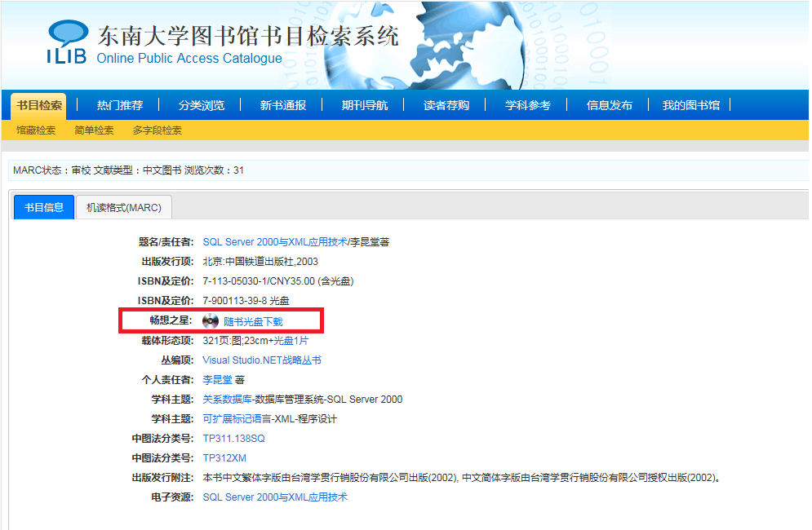
Task: Choose 多字段检索 in the yellow submenu
Action: [x=157, y=130]
